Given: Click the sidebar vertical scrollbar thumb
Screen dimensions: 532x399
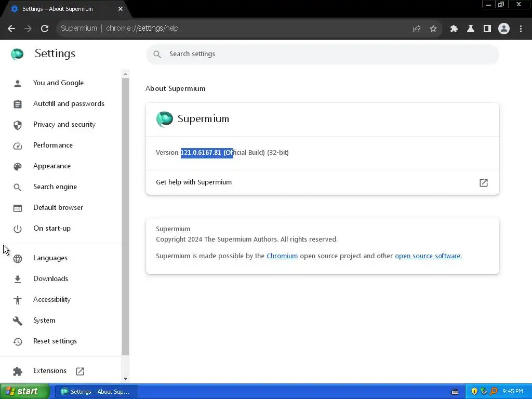Looking at the screenshot, I should [x=125, y=217].
